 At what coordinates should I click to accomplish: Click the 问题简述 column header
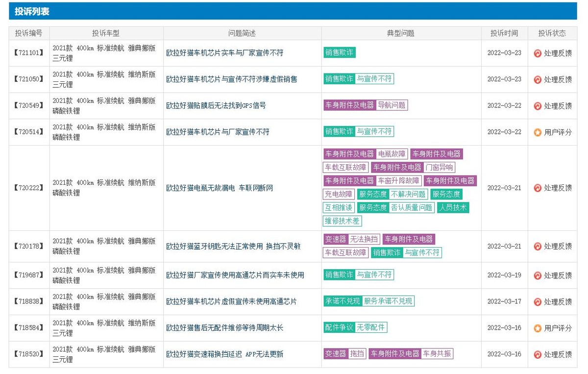click(242, 33)
